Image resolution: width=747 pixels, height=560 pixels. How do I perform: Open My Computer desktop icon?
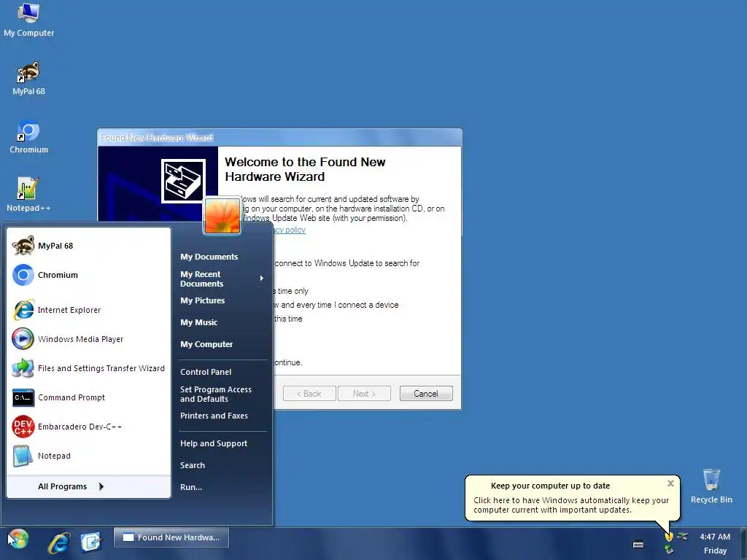pyautogui.click(x=28, y=20)
